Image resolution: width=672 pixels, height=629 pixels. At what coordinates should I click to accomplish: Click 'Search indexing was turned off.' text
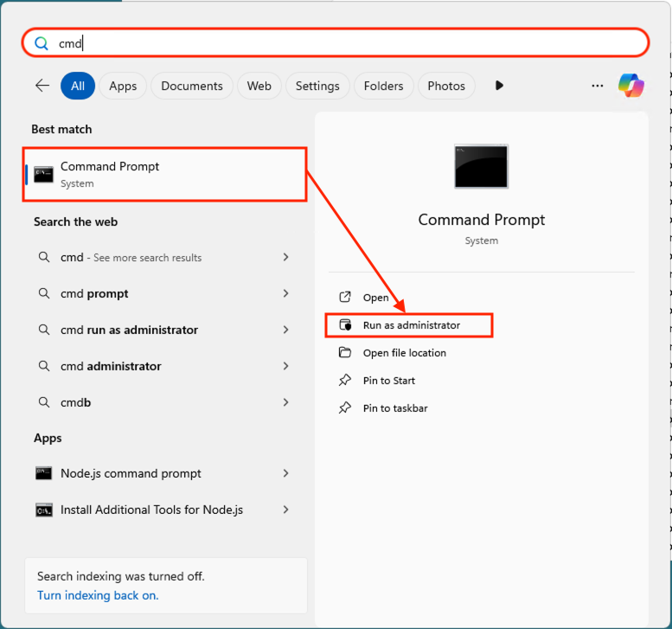click(120, 576)
